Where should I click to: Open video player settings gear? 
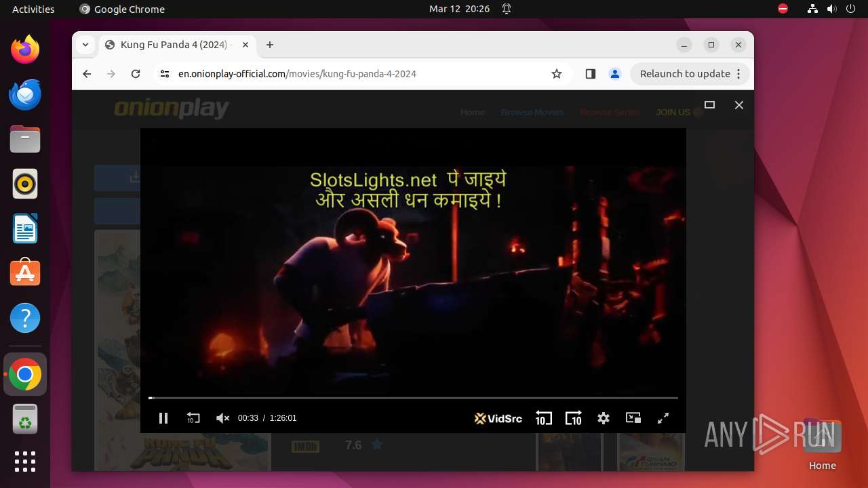(x=604, y=418)
